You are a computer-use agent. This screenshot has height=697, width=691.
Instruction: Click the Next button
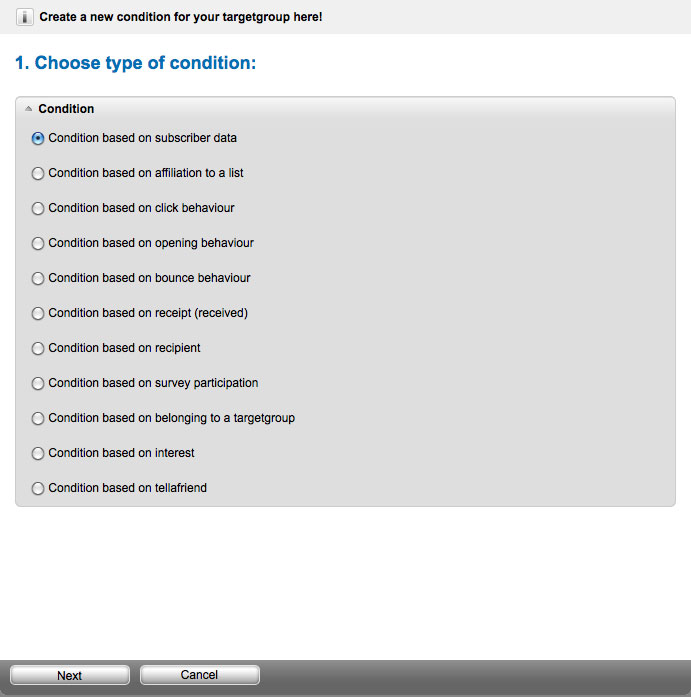point(70,675)
